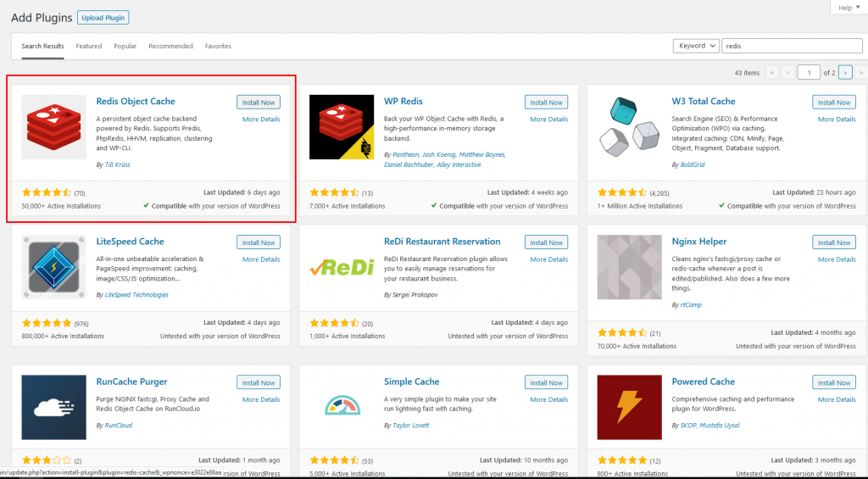Open the ReDi Restaurant Reservation title link
This screenshot has width=868, height=479.
pos(442,242)
